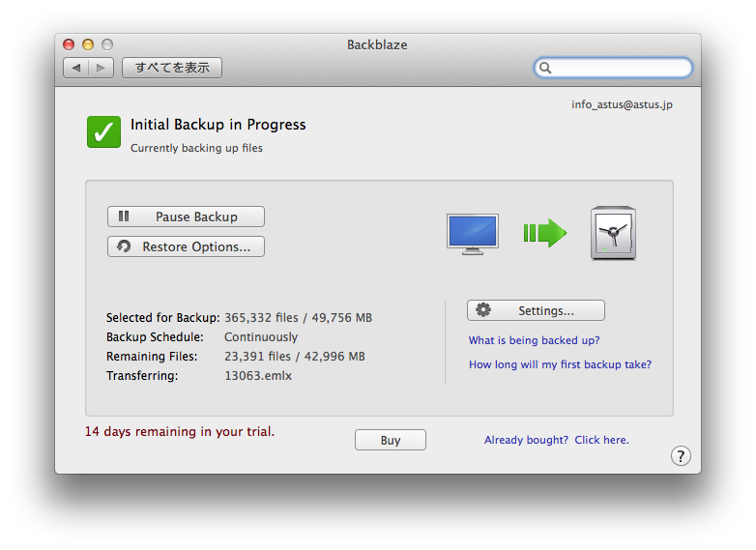The image size is (756, 550).
Task: Open 'How long will my first backup take?' link
Action: pyautogui.click(x=560, y=364)
